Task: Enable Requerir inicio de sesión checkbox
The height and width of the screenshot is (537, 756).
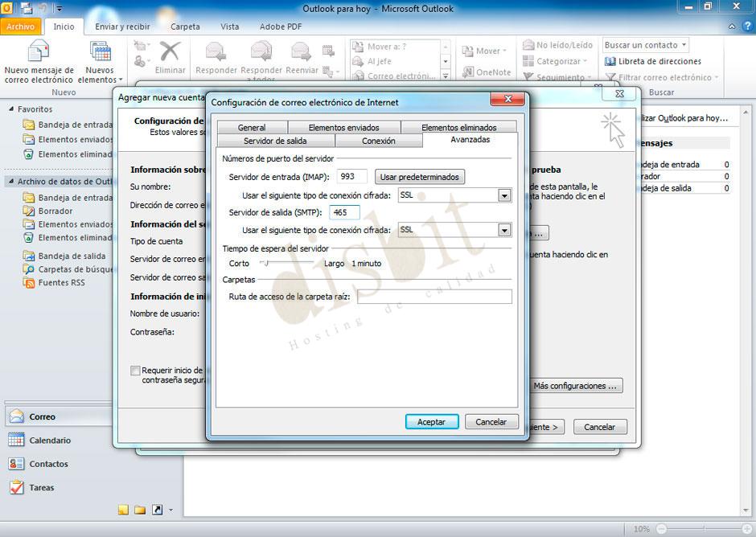Action: [136, 371]
